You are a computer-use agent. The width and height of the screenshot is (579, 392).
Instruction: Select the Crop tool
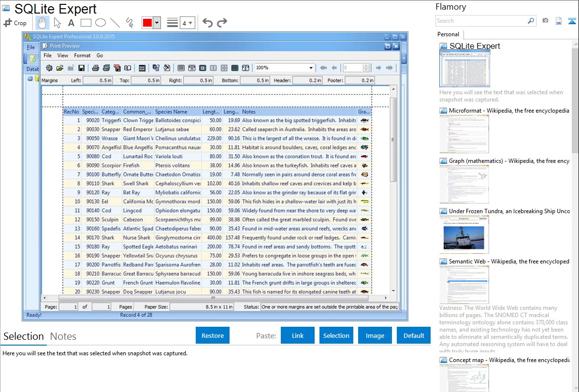[15, 23]
